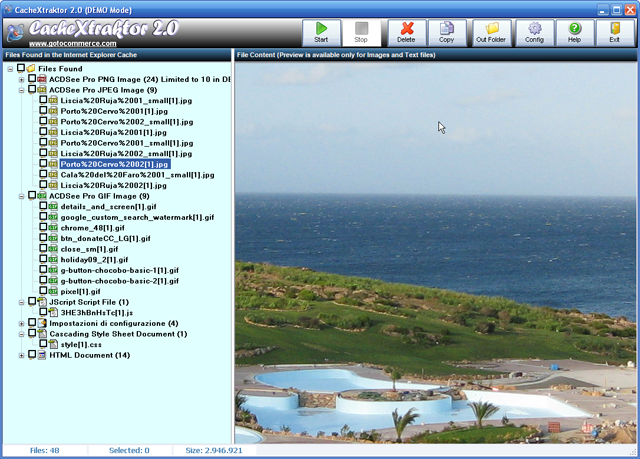Screen dimensions: 640x459
Task: Click the grey Stop icon
Action: (362, 28)
